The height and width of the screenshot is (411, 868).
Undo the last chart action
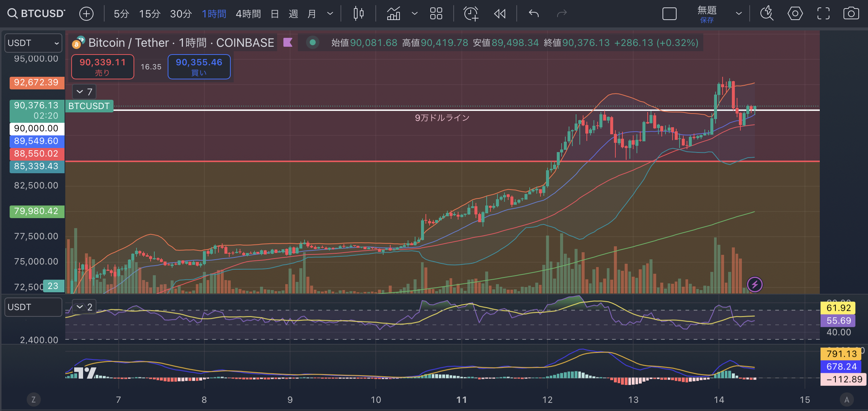tap(533, 14)
